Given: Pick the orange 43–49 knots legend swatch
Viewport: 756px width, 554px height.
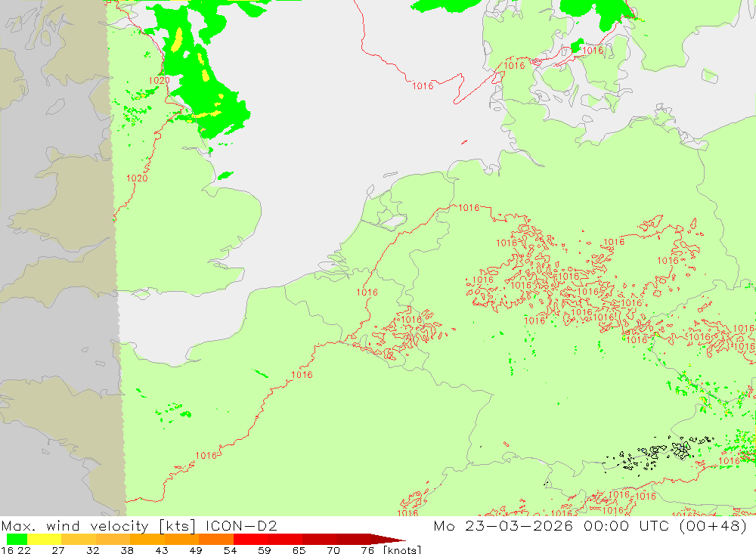Looking at the screenshot, I should pyautogui.click(x=181, y=539).
